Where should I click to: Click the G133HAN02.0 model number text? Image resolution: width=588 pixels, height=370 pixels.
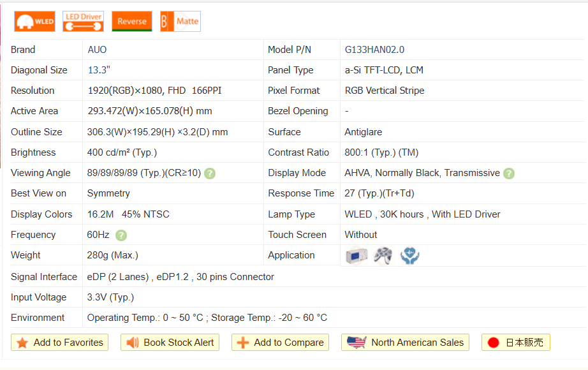click(374, 50)
